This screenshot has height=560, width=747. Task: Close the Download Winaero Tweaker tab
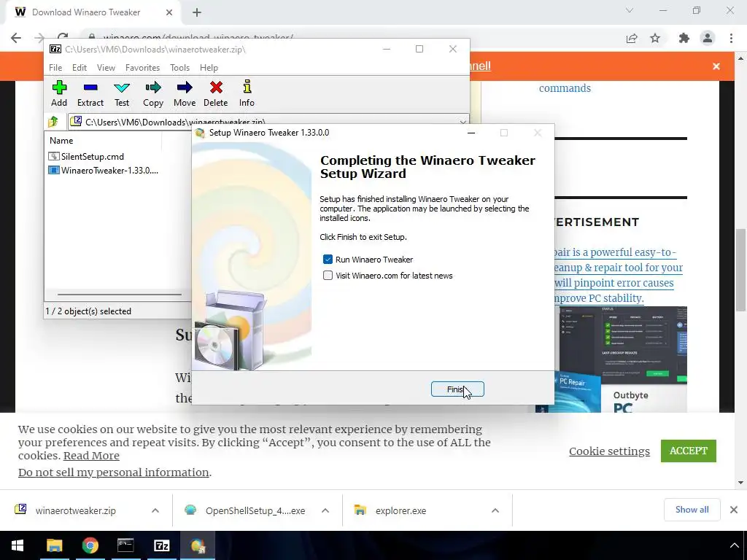(x=169, y=12)
